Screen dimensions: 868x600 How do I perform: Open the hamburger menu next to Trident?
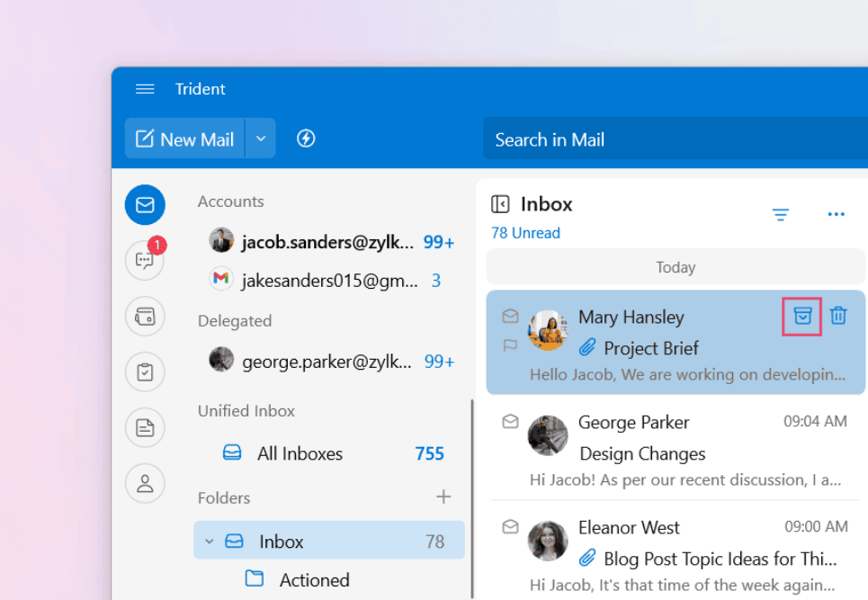[x=145, y=89]
